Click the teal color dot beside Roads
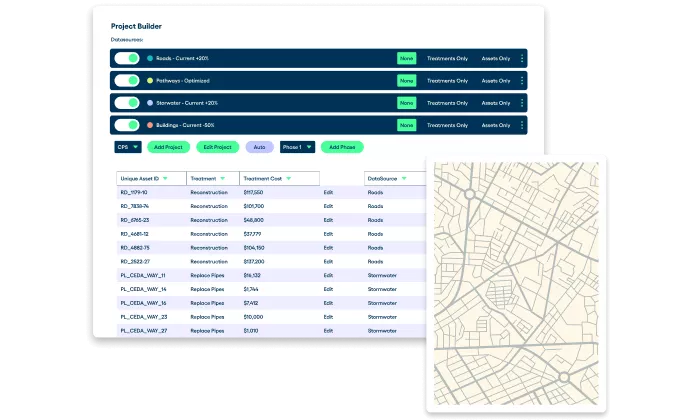This screenshot has width=700, height=420. pos(150,59)
